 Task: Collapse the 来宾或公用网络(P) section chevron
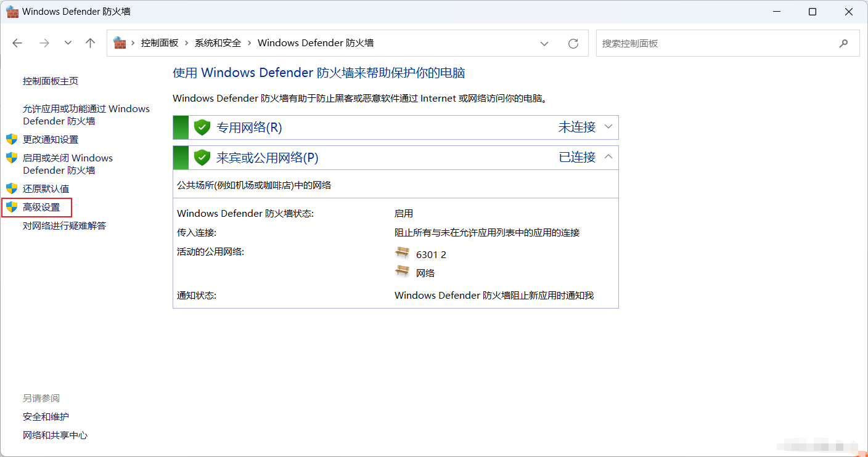(608, 157)
